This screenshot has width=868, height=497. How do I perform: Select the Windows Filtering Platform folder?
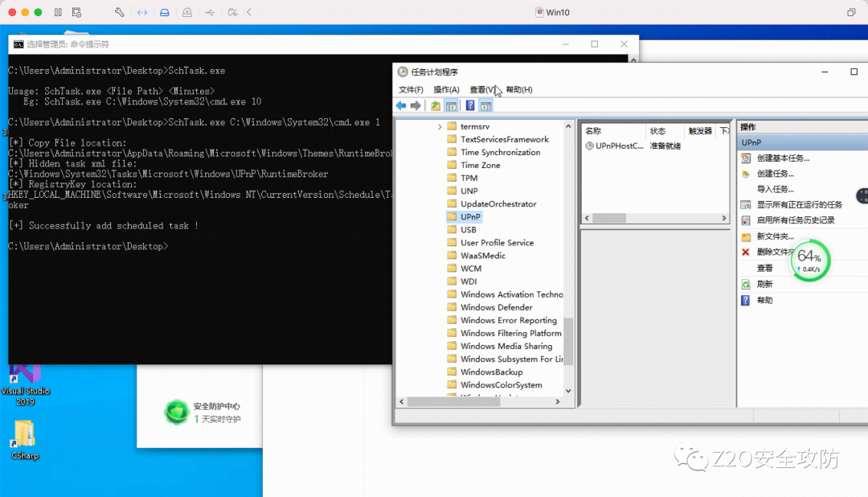[x=511, y=333]
